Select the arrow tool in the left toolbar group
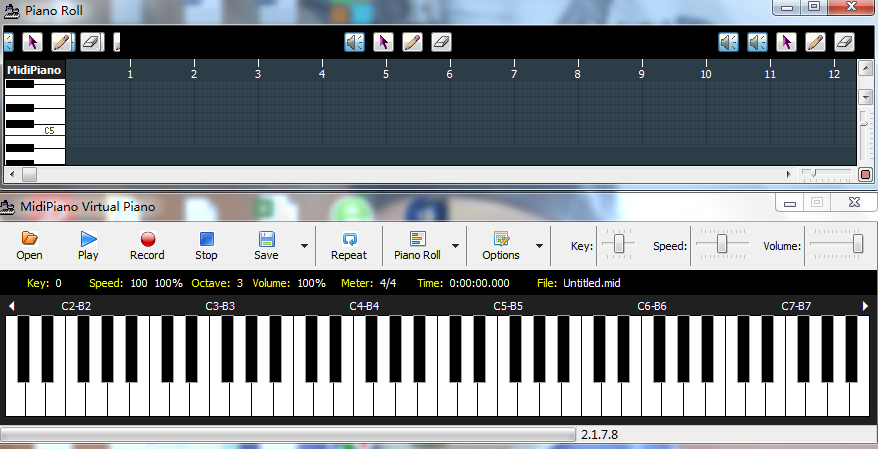878x449 pixels. [32, 42]
